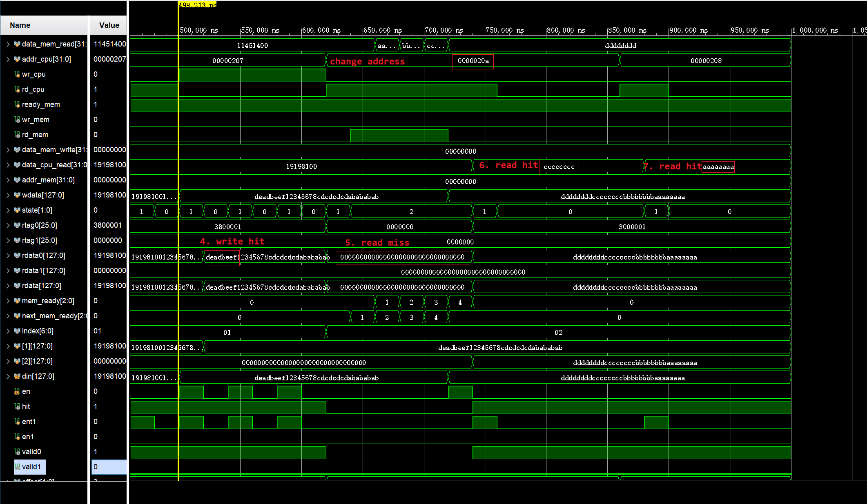Click the data_mem_read bus signal icon
The width and height of the screenshot is (867, 504).
point(17,44)
